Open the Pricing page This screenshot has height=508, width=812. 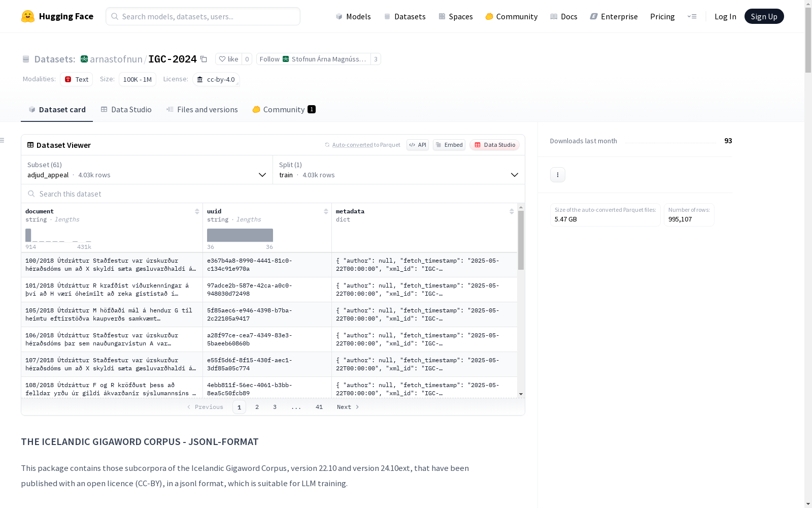click(x=662, y=16)
